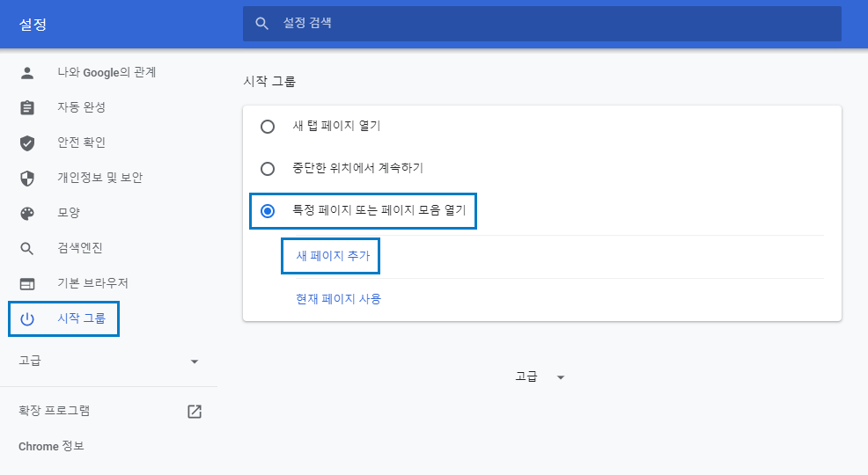868x475 pixels.
Task: Open the 검색엔진 settings menu item
Action: tap(80, 248)
